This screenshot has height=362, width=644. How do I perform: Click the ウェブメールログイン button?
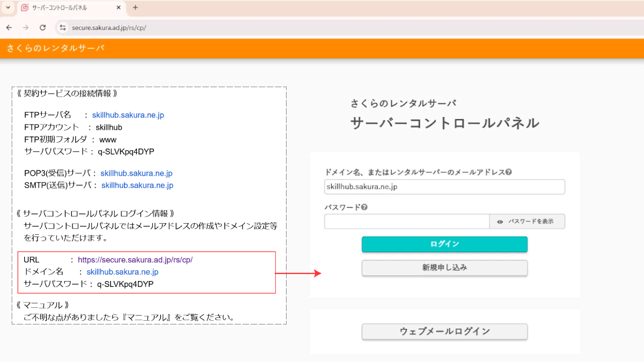coord(445,331)
